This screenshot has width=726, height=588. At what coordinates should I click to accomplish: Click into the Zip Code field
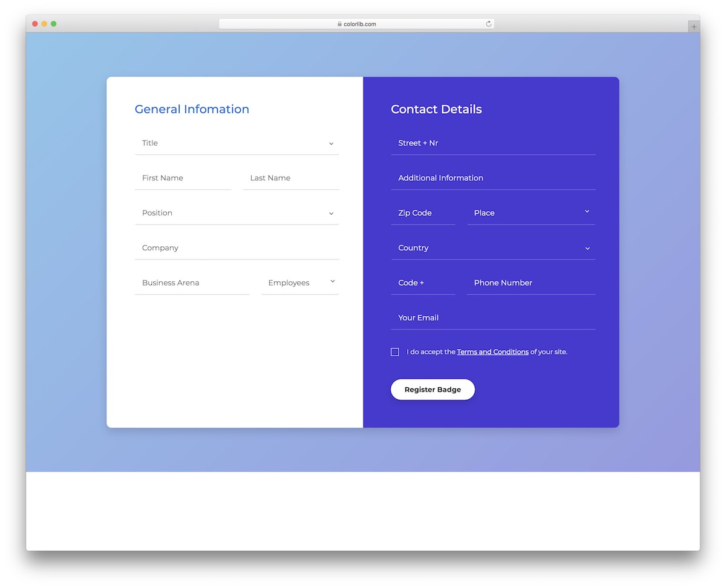tap(422, 213)
